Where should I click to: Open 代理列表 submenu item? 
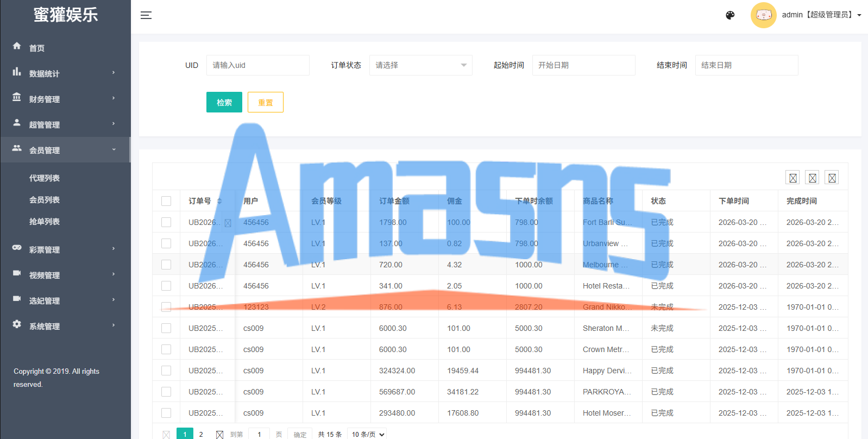click(45, 178)
